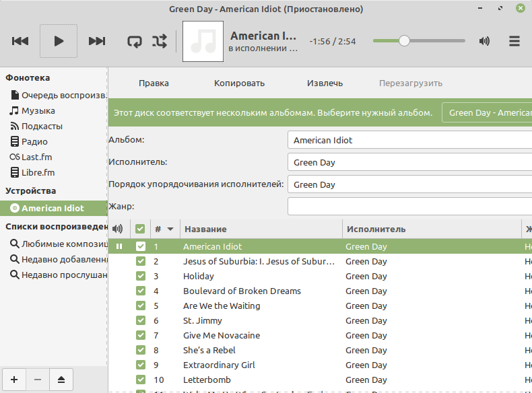Uncheck track 8 She's a Rebel checkbox
Viewport: 532px width, 393px height.
141,351
